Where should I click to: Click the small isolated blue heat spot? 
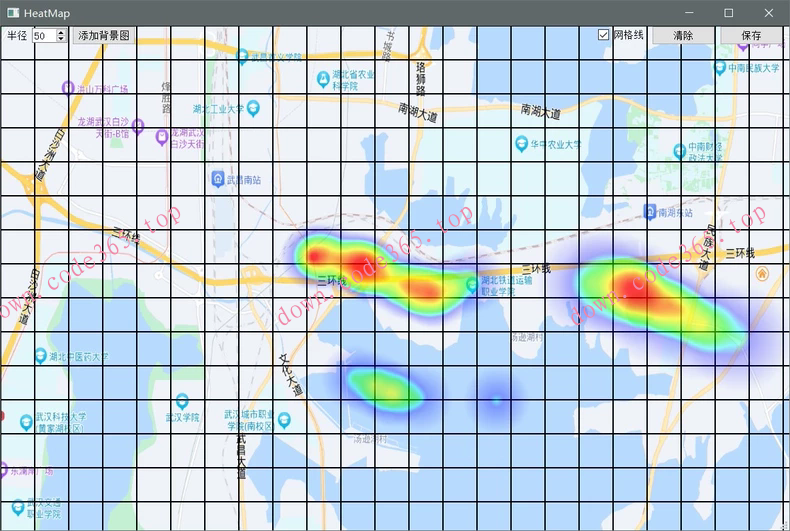coord(496,401)
